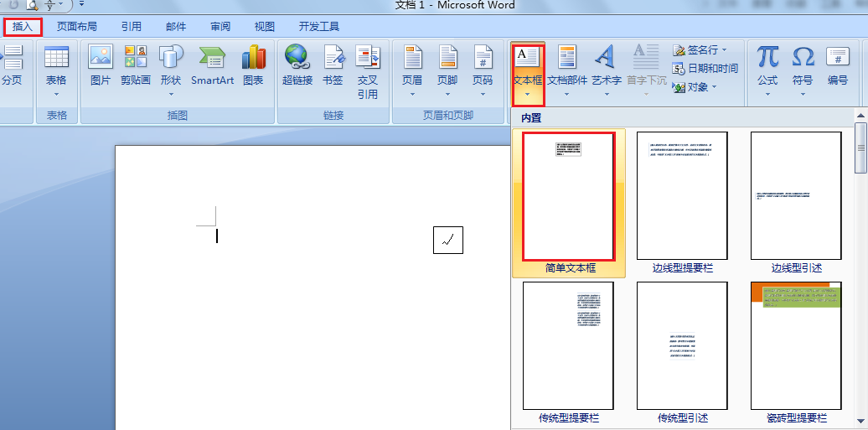
Task: Expand the 对象 dropdown arrow
Action: click(714, 87)
